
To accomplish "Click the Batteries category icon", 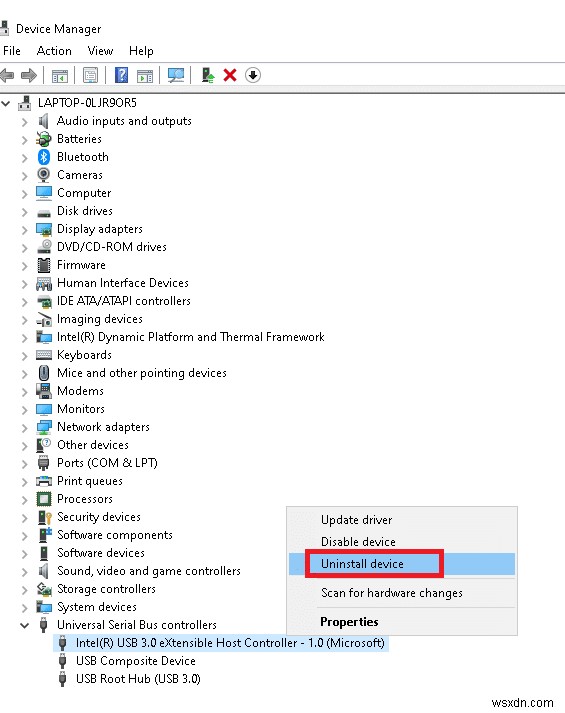I will [44, 139].
